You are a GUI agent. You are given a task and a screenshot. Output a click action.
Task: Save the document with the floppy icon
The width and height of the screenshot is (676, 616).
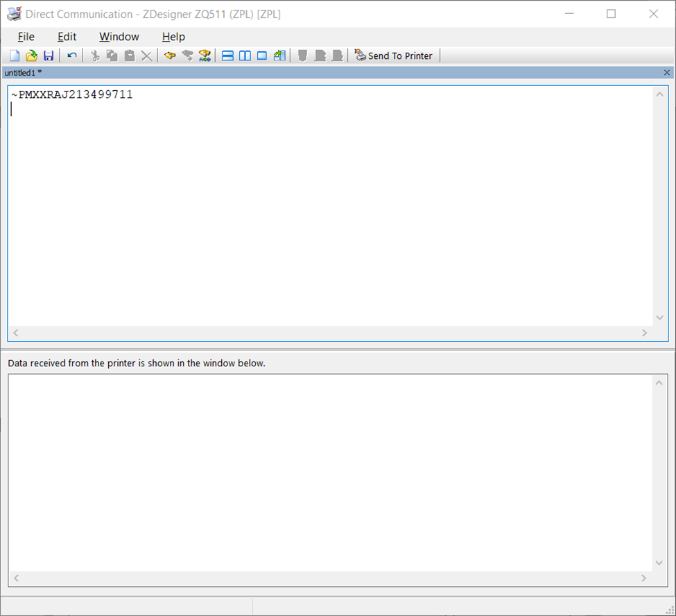[x=49, y=55]
